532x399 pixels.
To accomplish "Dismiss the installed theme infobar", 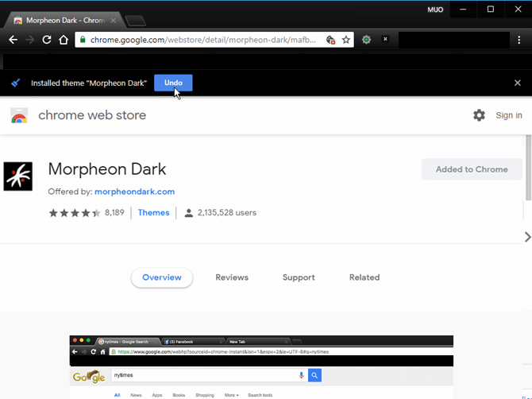I will point(518,83).
